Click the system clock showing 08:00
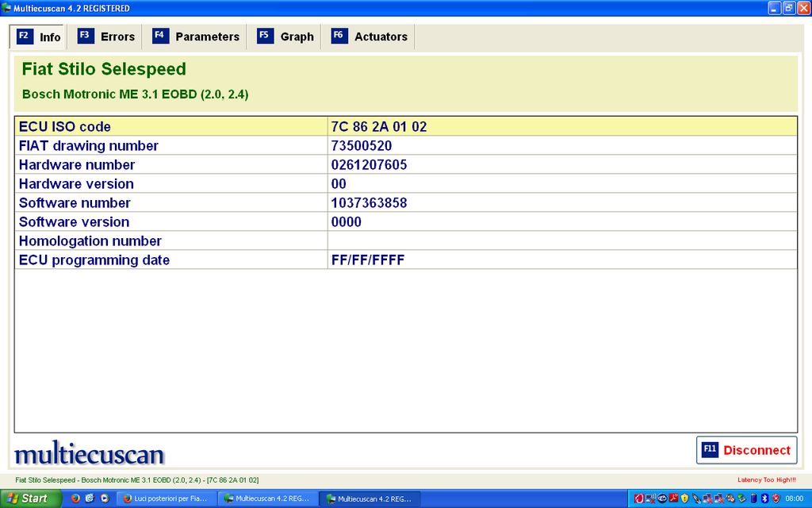The width and height of the screenshot is (812, 508). pyautogui.click(x=795, y=498)
